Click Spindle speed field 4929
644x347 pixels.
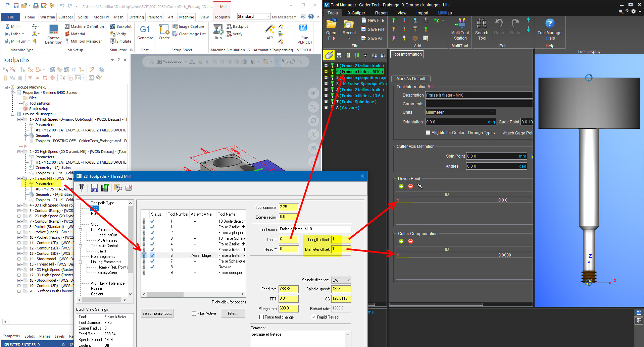[341, 289]
